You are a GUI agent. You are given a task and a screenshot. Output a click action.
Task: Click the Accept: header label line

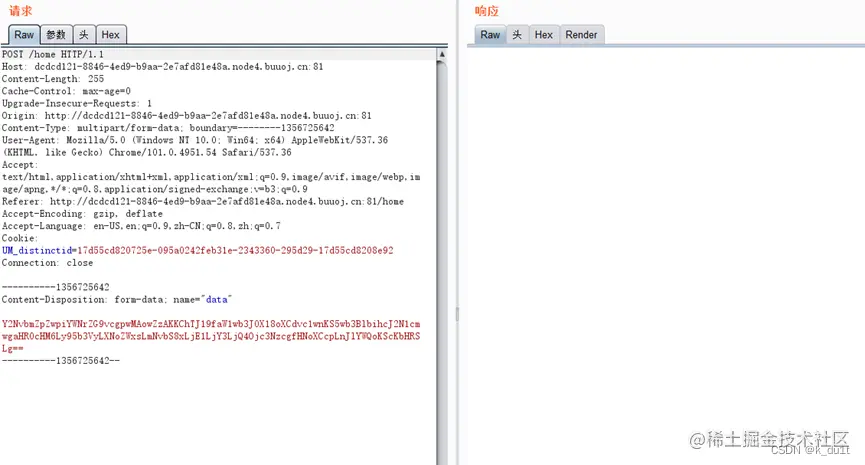(x=20, y=164)
